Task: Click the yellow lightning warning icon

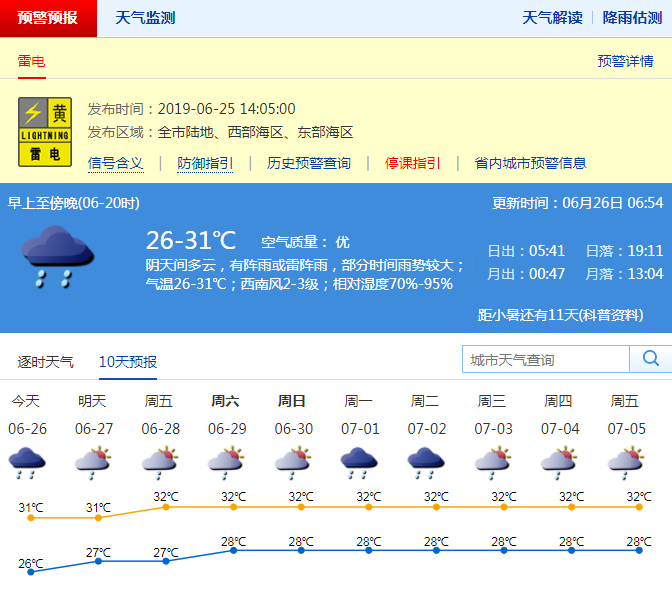Action: [x=45, y=132]
